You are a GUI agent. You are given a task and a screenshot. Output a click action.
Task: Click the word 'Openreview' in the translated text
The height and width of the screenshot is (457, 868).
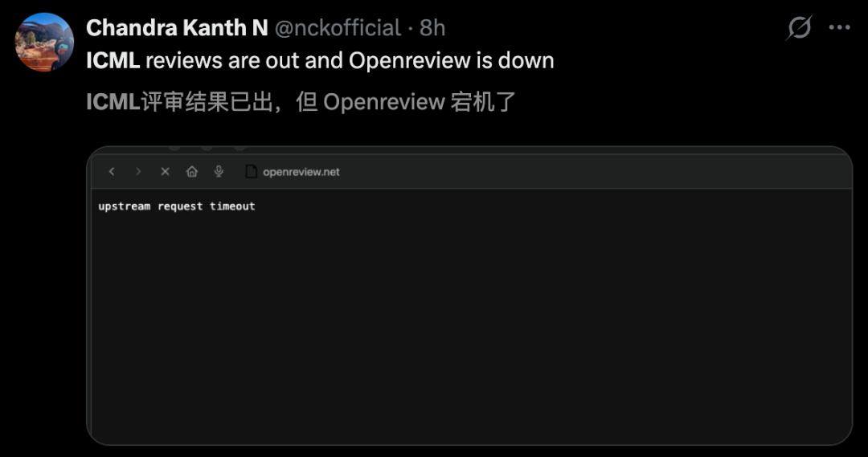[383, 102]
